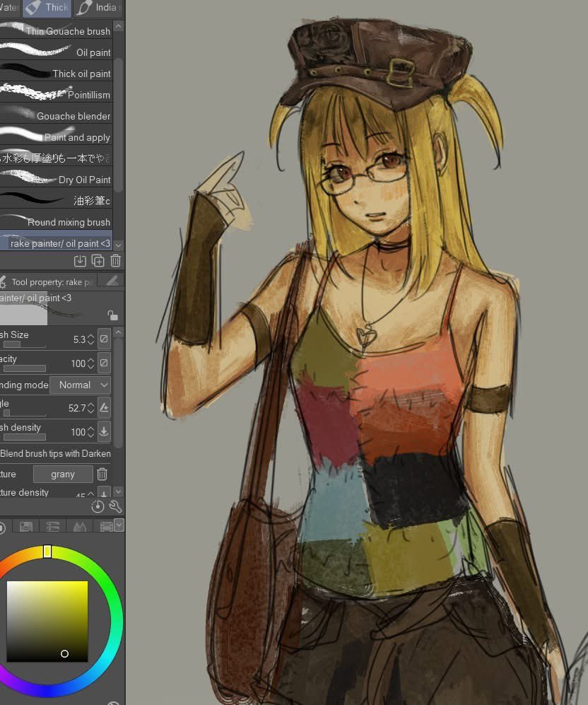Select the Thin Gouache brush

click(x=56, y=30)
